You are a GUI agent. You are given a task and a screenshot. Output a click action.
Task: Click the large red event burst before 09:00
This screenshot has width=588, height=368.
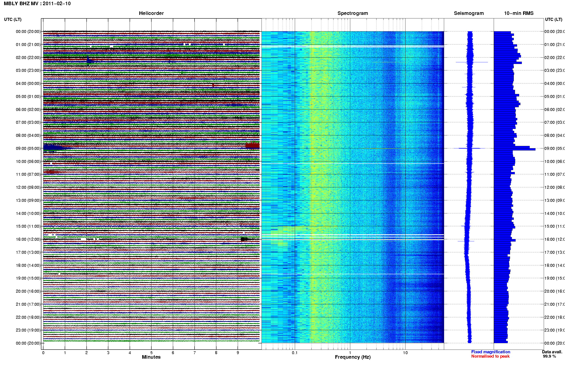(252, 145)
